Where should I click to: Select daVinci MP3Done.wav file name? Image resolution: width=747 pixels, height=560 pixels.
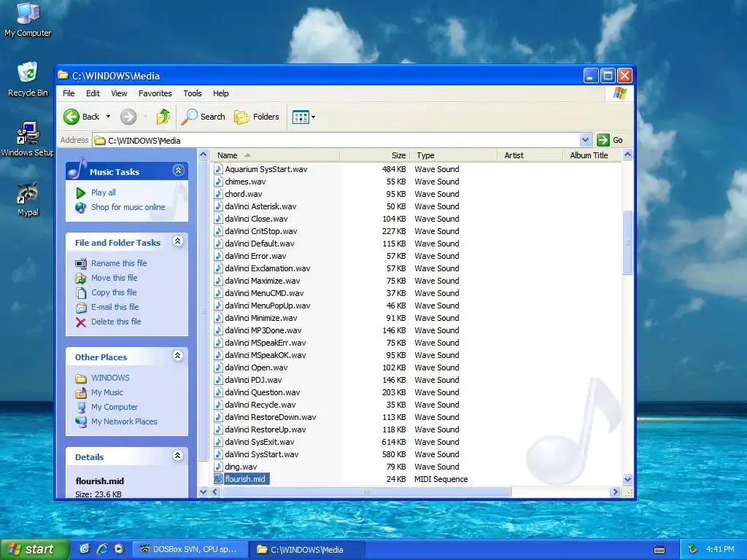[x=263, y=330]
